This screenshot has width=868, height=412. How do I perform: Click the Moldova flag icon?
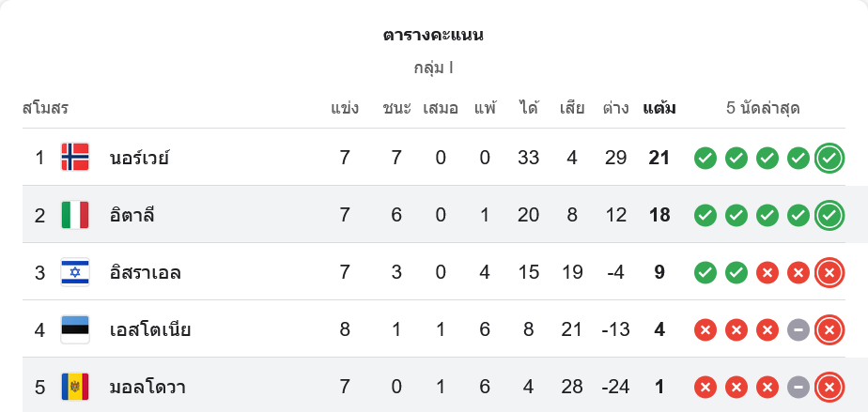tap(75, 387)
